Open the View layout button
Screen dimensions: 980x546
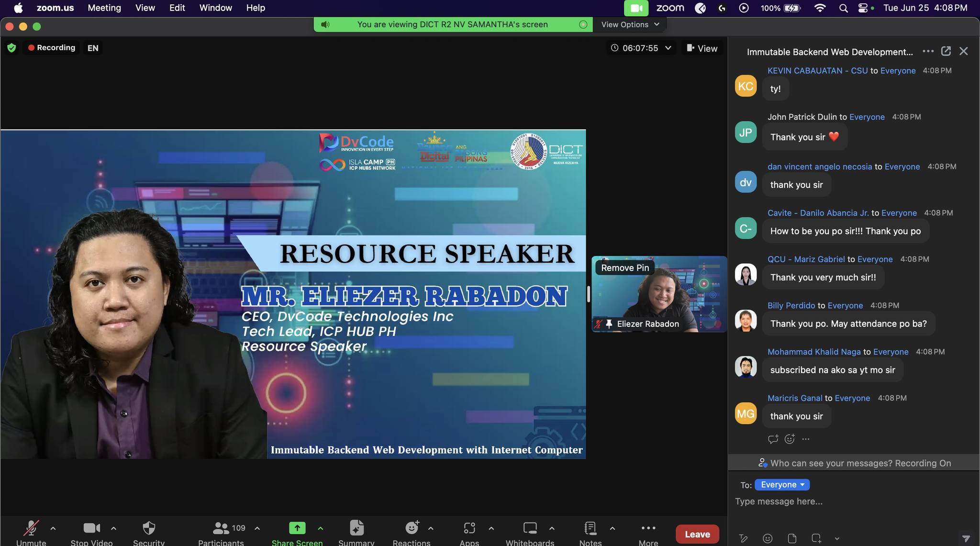point(702,48)
